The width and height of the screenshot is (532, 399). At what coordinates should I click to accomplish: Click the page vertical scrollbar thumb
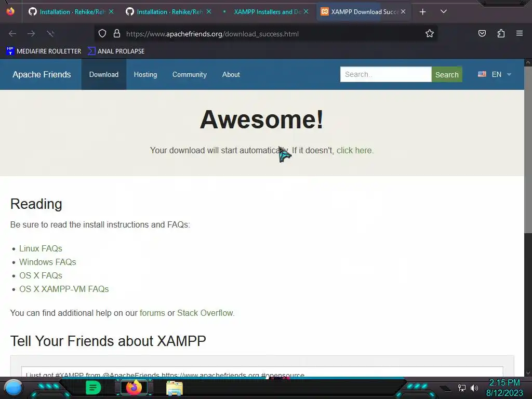pyautogui.click(x=528, y=149)
